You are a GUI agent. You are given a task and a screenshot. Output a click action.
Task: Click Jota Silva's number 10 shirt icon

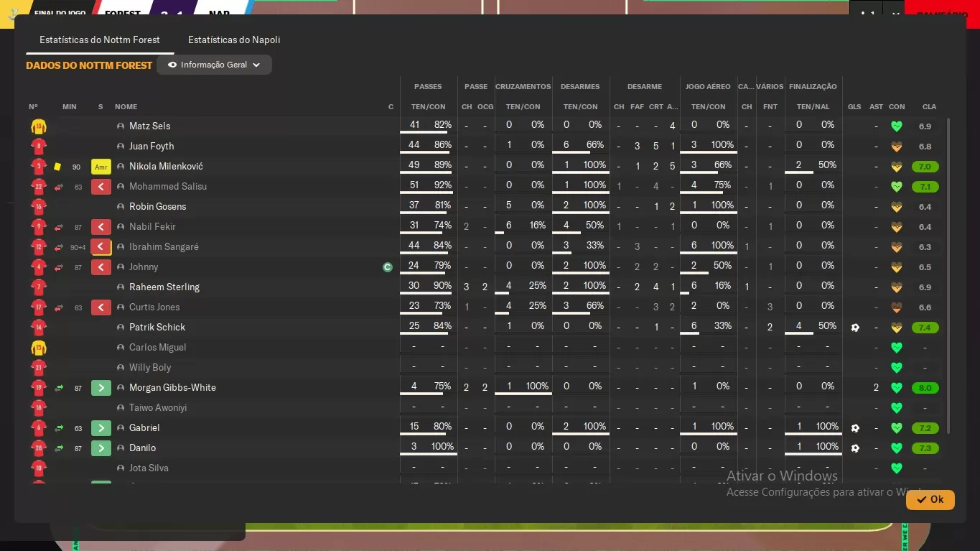(x=39, y=468)
